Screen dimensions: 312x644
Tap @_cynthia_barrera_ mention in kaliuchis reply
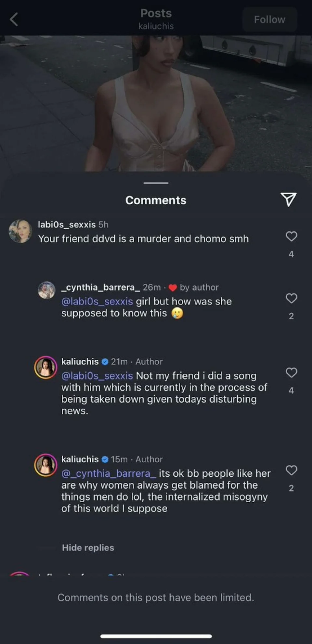coord(109,473)
